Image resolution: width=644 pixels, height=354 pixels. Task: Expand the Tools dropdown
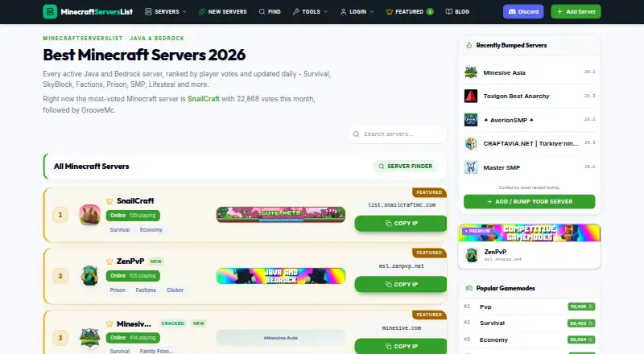tap(310, 11)
